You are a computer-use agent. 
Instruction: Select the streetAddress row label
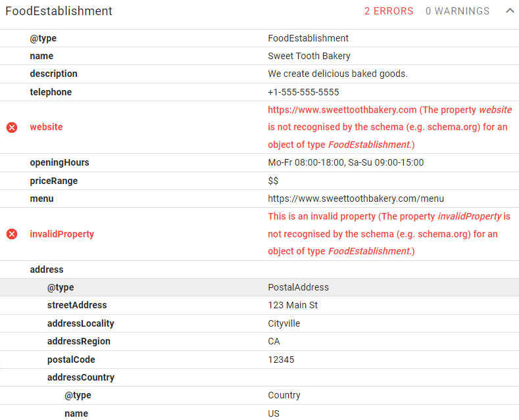point(77,305)
